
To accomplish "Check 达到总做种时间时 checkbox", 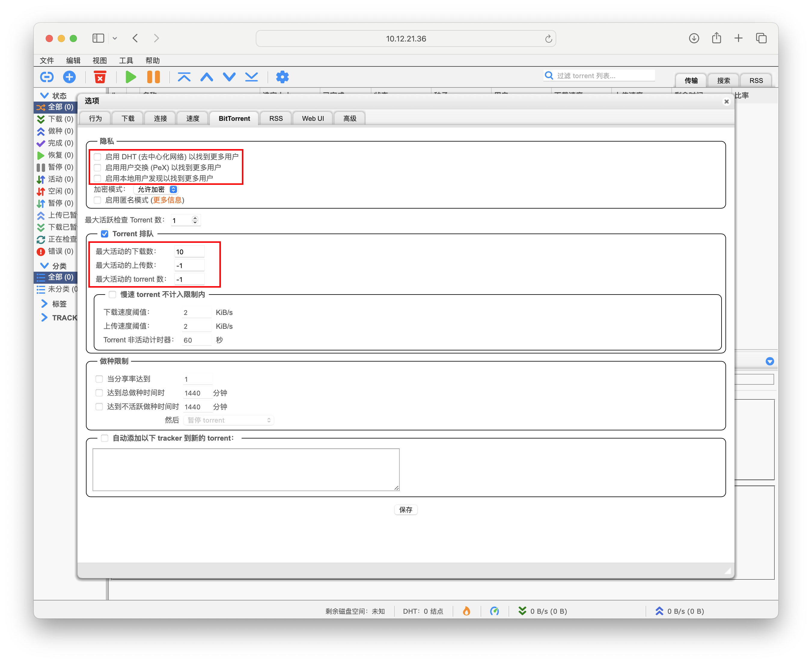I will coord(99,393).
